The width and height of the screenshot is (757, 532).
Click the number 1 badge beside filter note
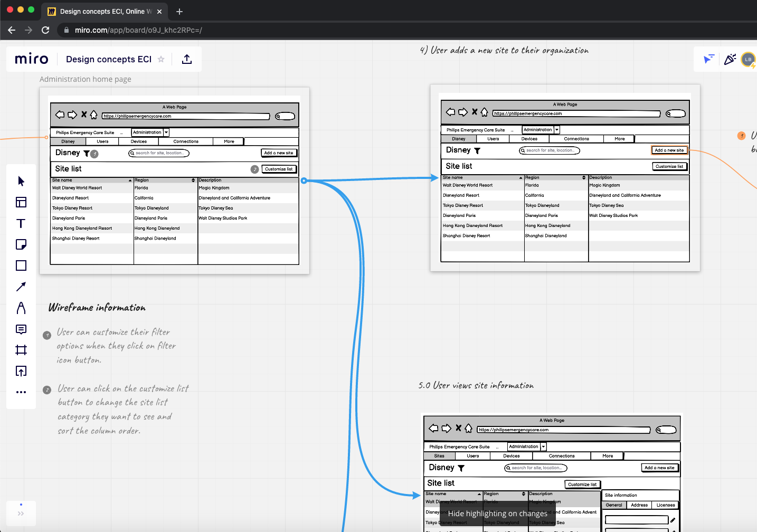(47, 335)
